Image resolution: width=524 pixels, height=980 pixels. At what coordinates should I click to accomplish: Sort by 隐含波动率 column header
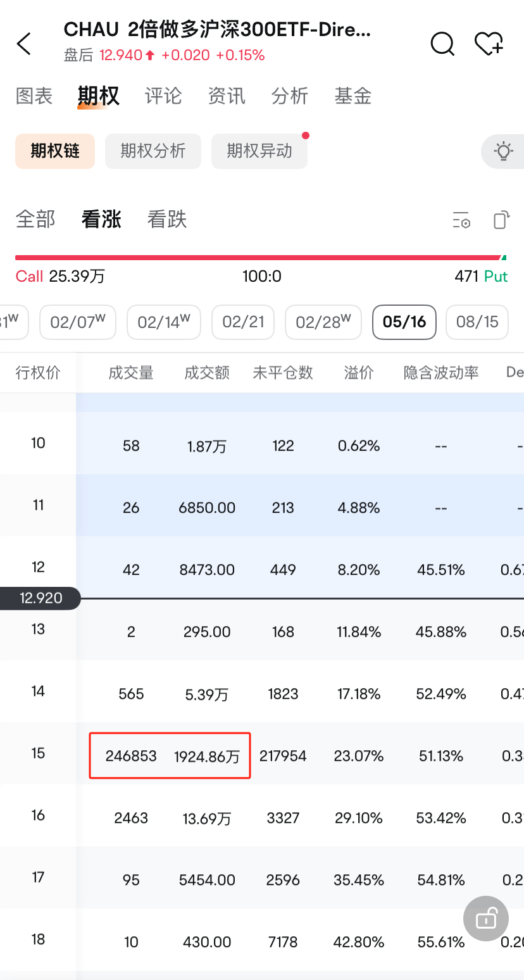coord(441,373)
